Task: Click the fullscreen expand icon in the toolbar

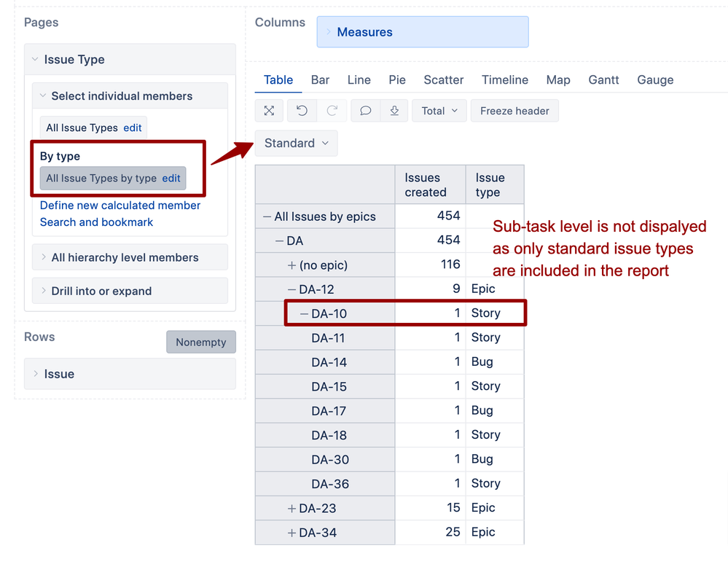Action: pyautogui.click(x=270, y=111)
